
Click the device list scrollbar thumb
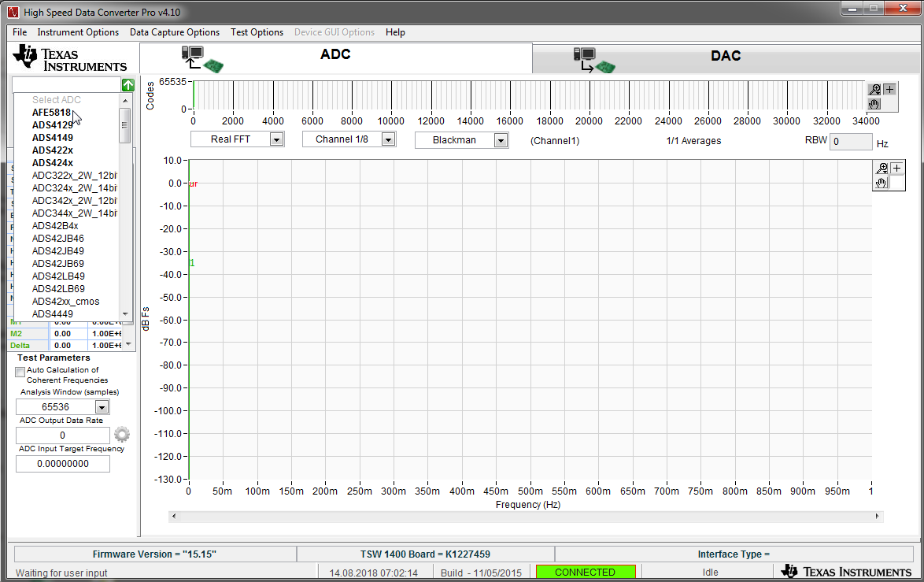[124, 125]
